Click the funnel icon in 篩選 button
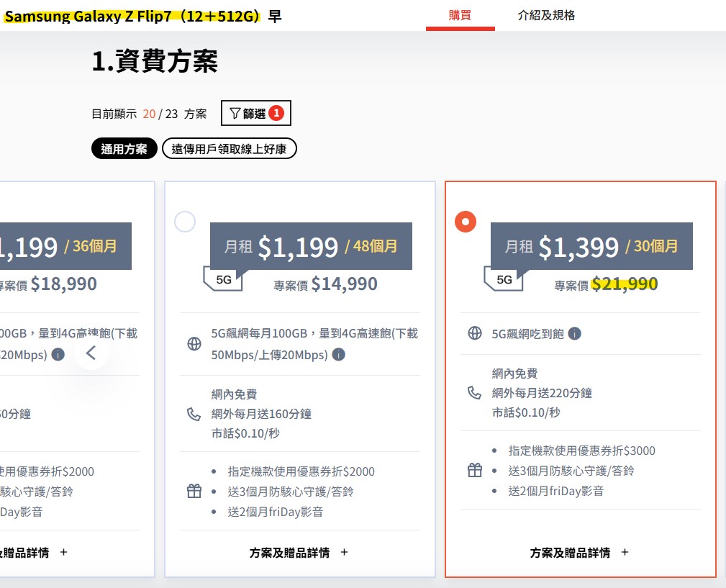 [x=235, y=114]
